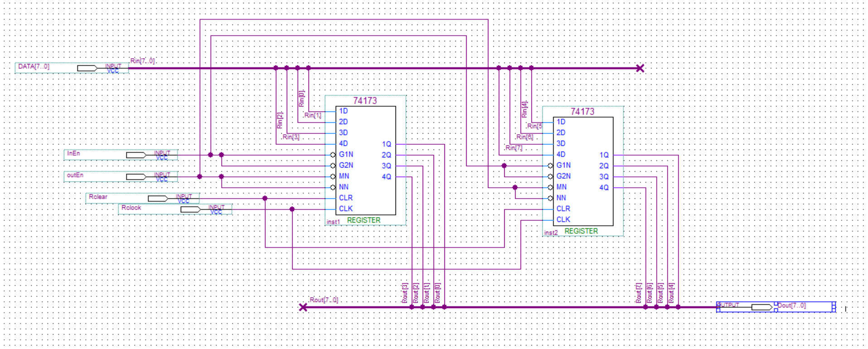Click the CLR port on inst1 block
This screenshot has width=868, height=349.
tap(346, 198)
